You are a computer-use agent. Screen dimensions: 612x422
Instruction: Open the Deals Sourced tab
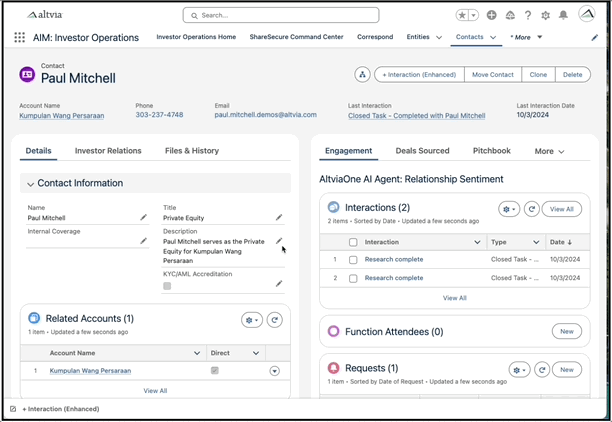coord(421,151)
